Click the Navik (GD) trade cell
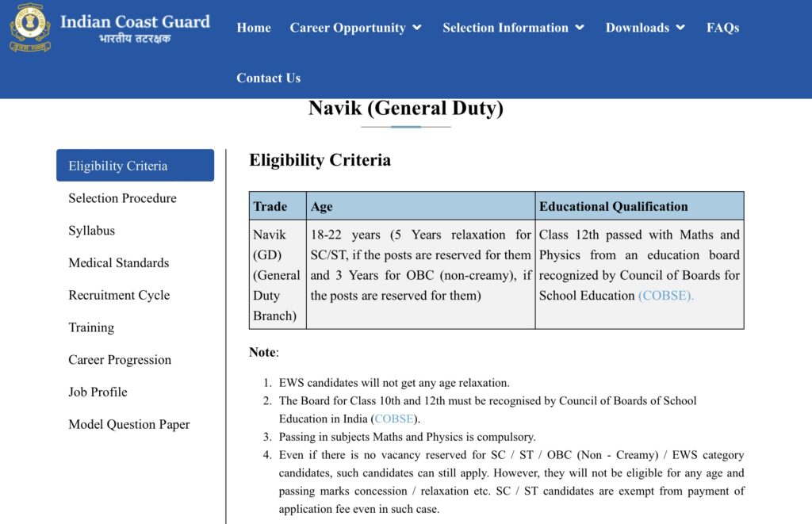The height and width of the screenshot is (524, 812). tap(278, 275)
